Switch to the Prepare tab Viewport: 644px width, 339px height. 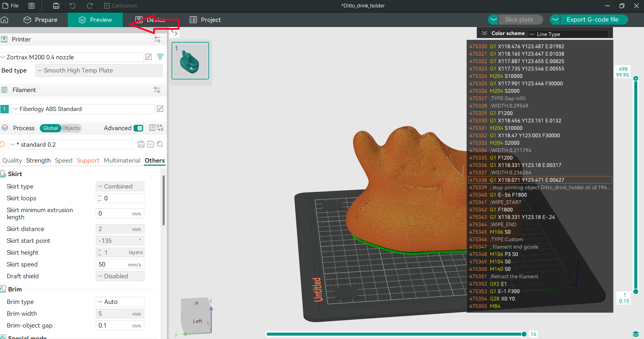(x=40, y=20)
